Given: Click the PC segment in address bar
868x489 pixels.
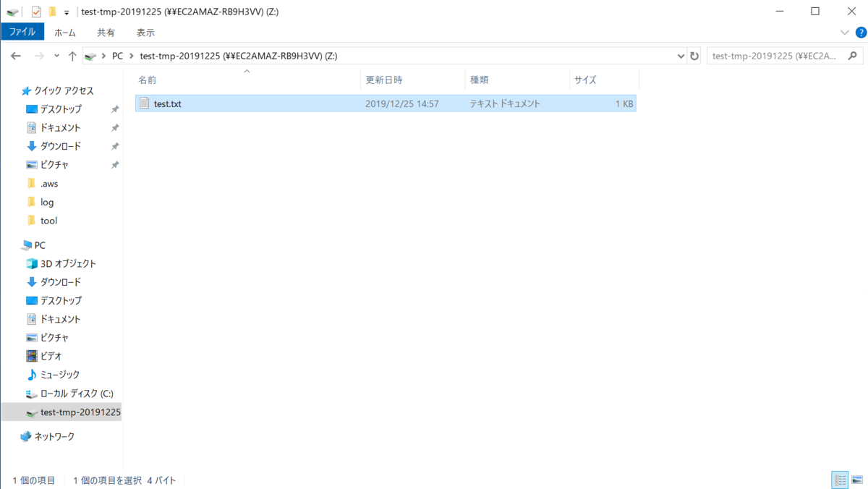Looking at the screenshot, I should click(x=117, y=56).
